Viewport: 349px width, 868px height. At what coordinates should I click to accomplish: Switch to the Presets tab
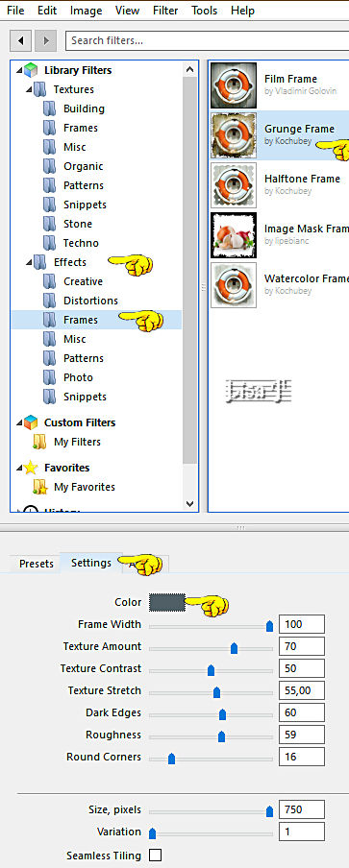click(37, 564)
